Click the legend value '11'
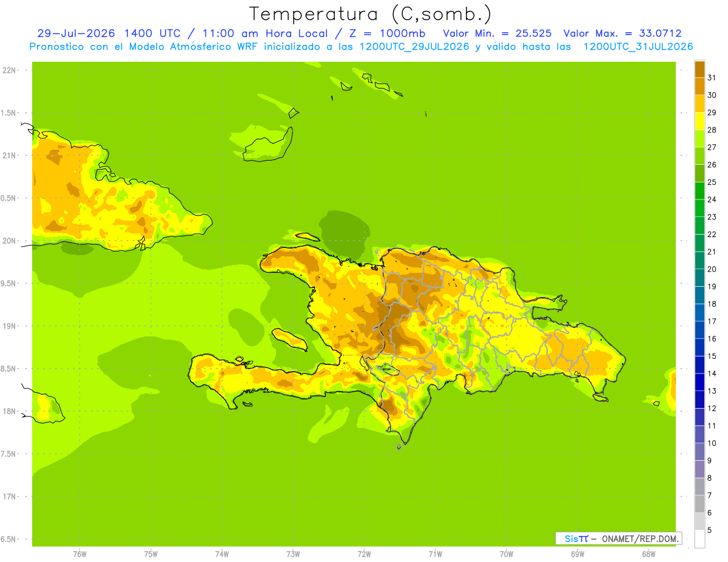 pyautogui.click(x=712, y=426)
